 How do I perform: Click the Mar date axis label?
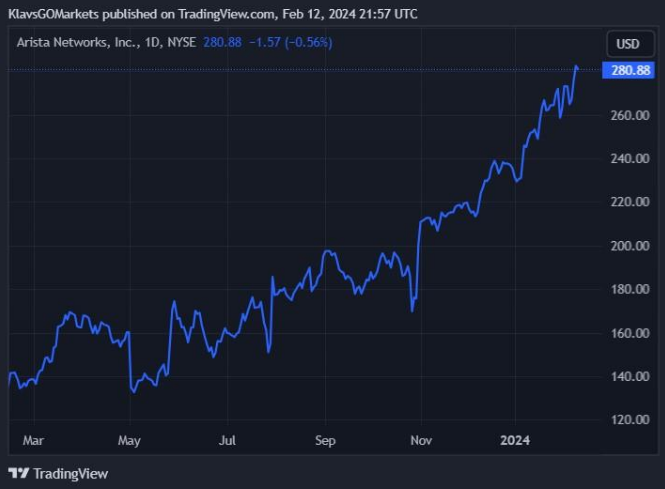pyautogui.click(x=33, y=441)
